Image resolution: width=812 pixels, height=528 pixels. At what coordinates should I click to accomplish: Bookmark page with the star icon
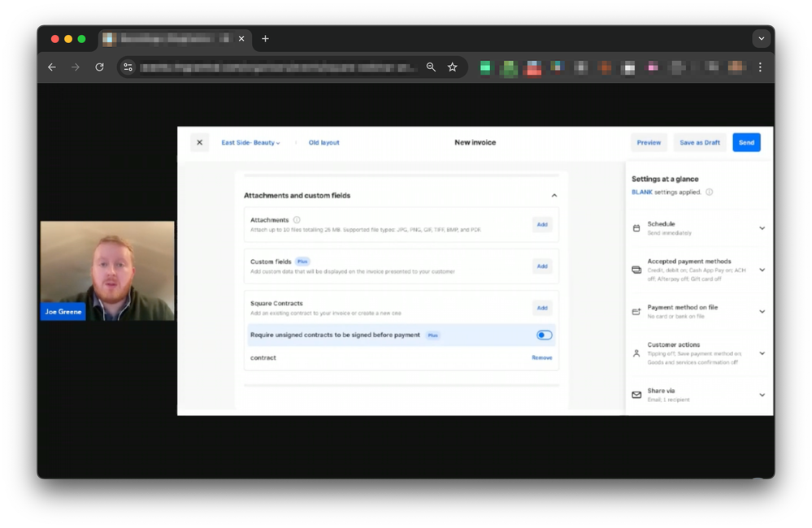(x=453, y=67)
